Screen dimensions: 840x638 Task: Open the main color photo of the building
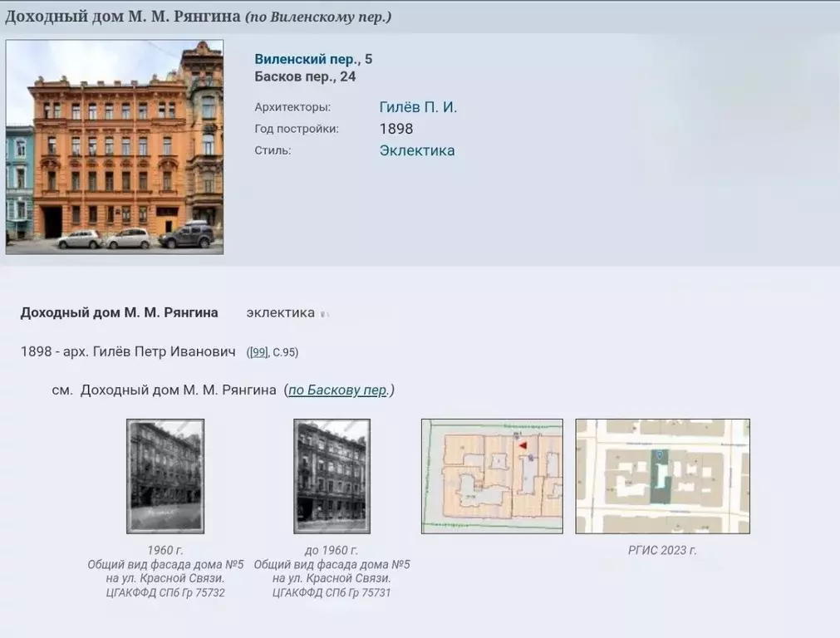click(x=115, y=147)
